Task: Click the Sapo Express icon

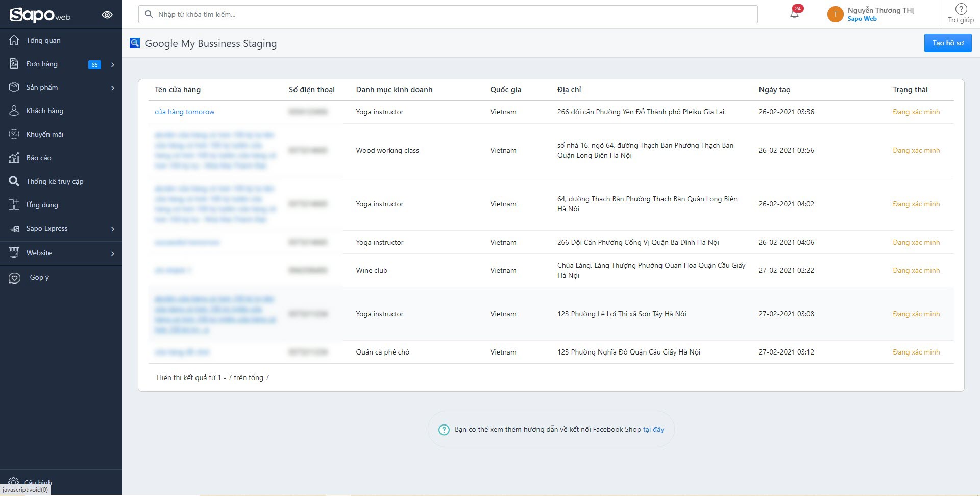Action: coord(14,229)
